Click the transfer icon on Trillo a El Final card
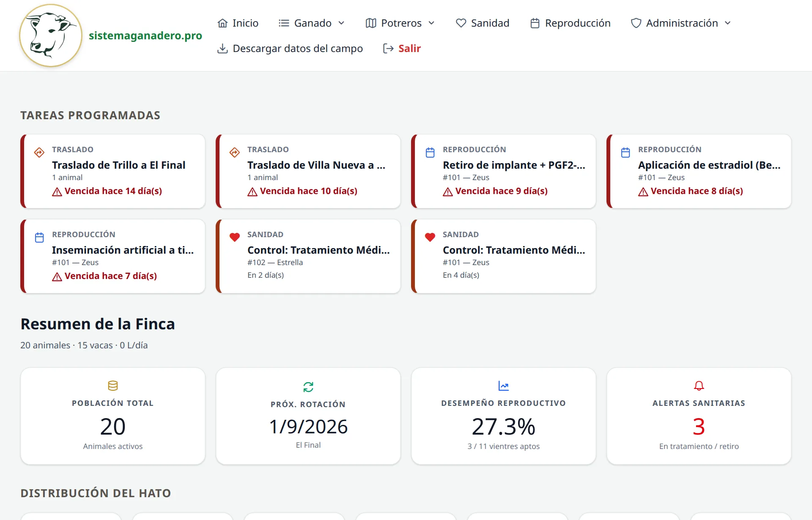This screenshot has width=812, height=520. pos(39,152)
